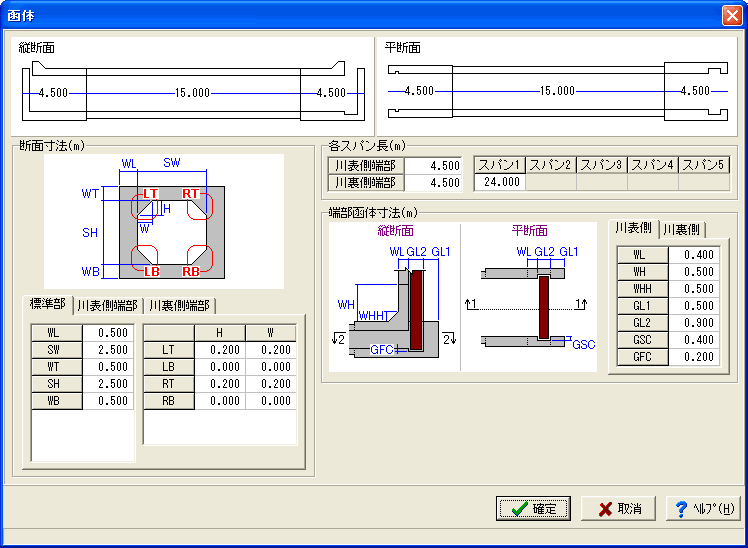Open help with the ヘルプ(H) button

[703, 508]
